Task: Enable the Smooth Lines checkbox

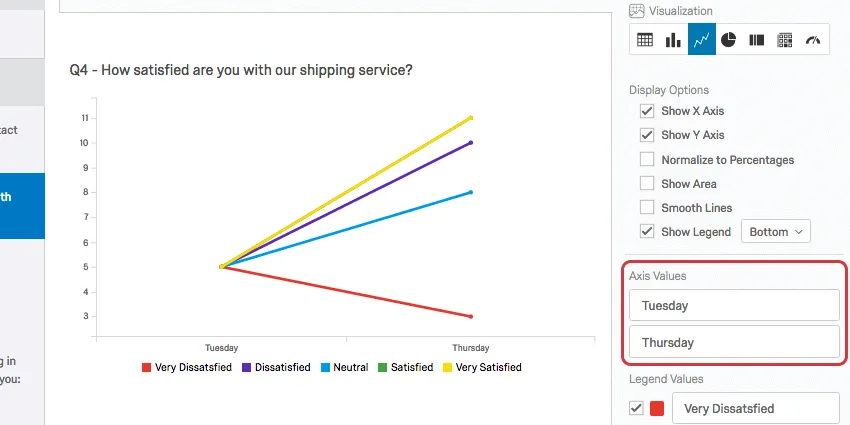Action: point(647,208)
